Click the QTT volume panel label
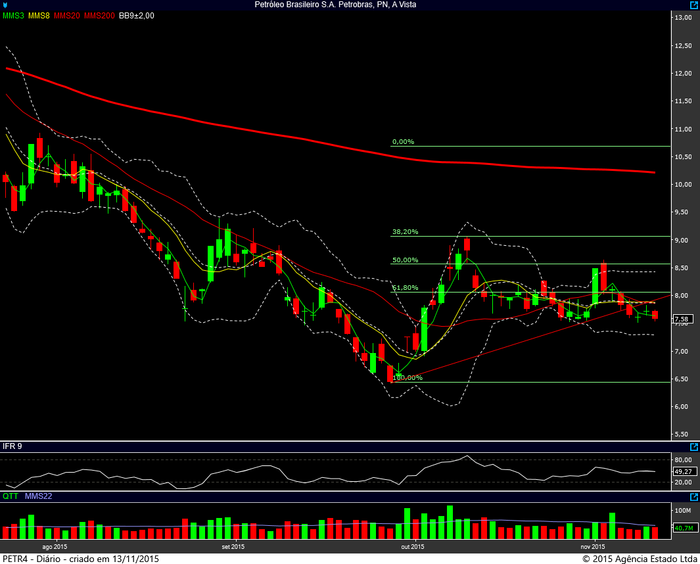This screenshot has height=564, width=700. coord(10,495)
